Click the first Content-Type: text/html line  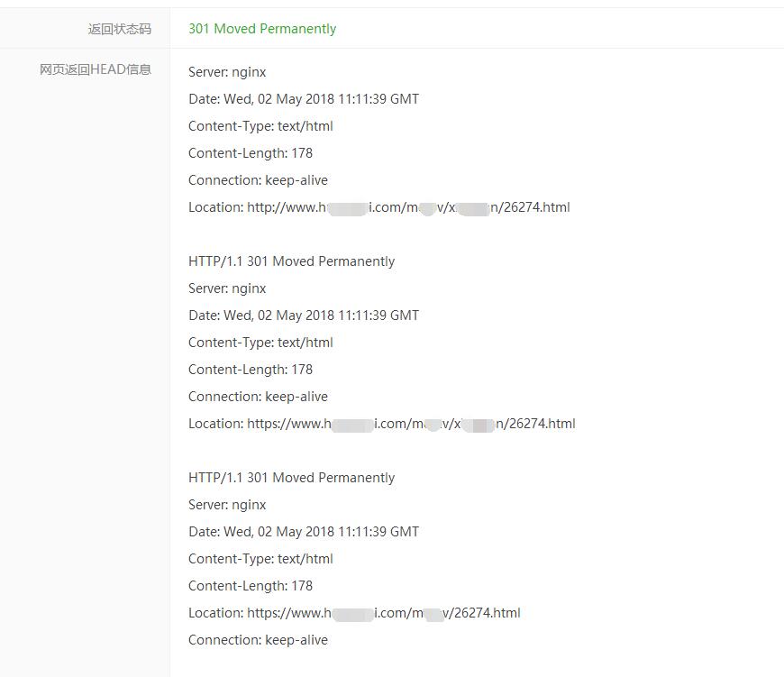pos(260,126)
